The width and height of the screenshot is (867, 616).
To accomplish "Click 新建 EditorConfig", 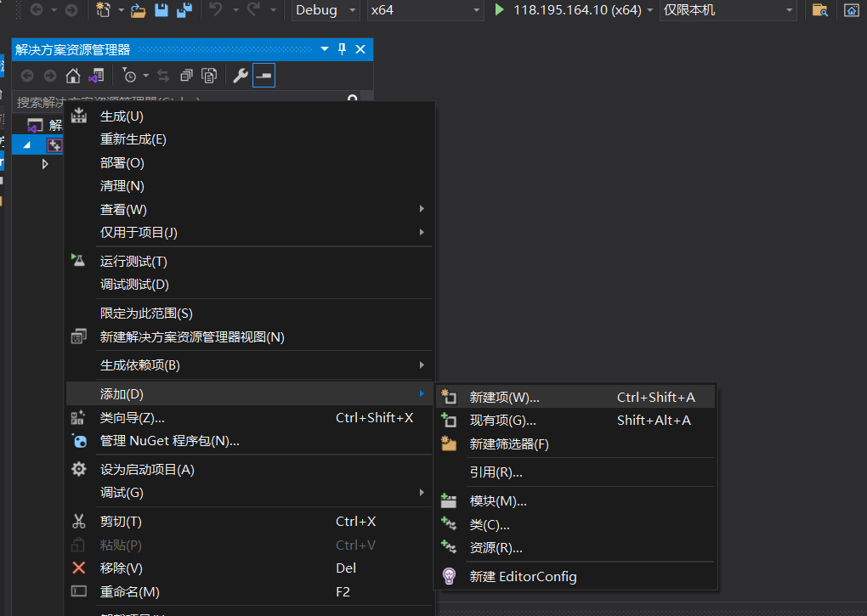I will point(523,576).
